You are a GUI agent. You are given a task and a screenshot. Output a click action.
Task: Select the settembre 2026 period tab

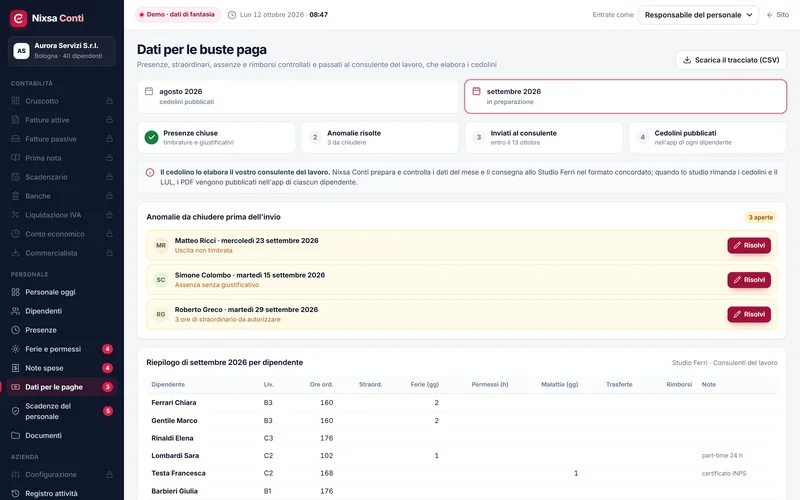pyautogui.click(x=626, y=96)
